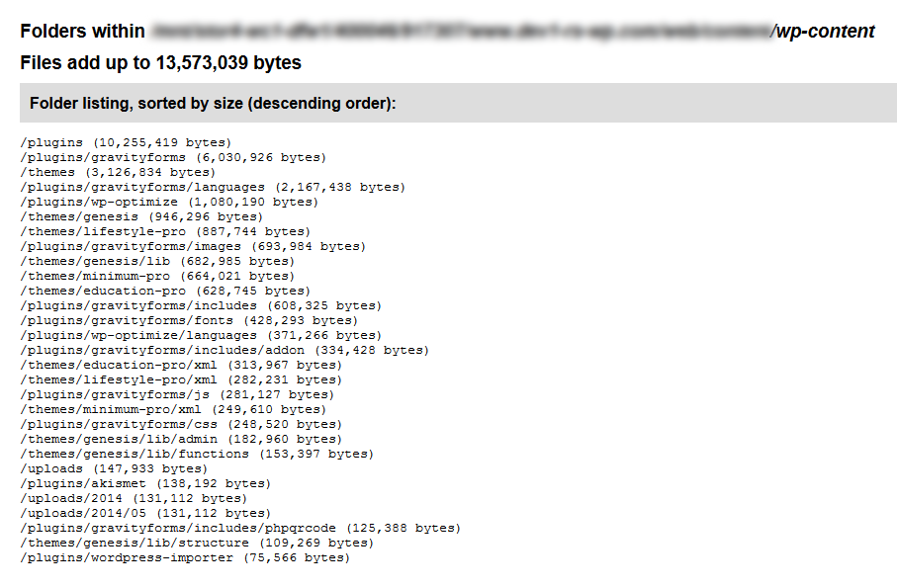897x588 pixels.
Task: Click the "/plugins/gravityforms/includes (608,325 bytes)" row
Action: [x=201, y=305]
